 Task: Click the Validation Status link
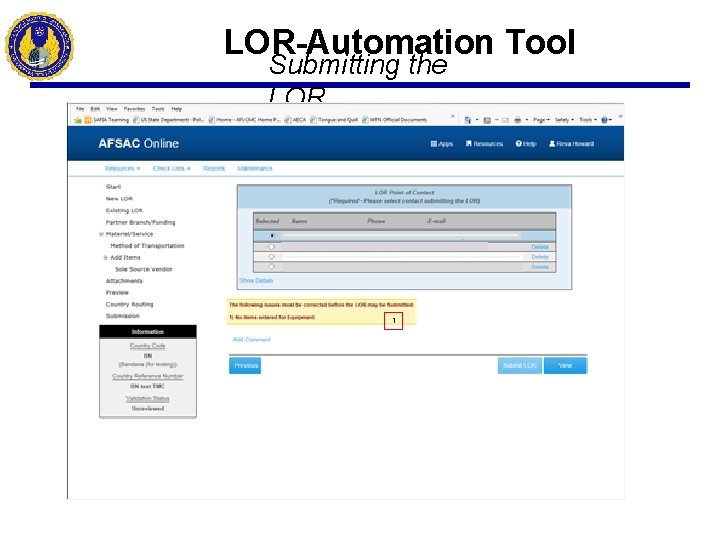(x=147, y=399)
